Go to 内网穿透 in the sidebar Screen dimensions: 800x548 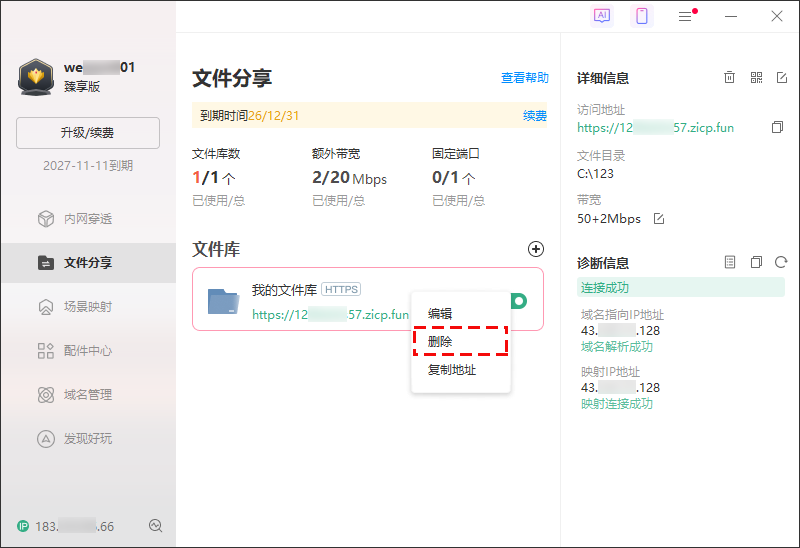click(88, 219)
